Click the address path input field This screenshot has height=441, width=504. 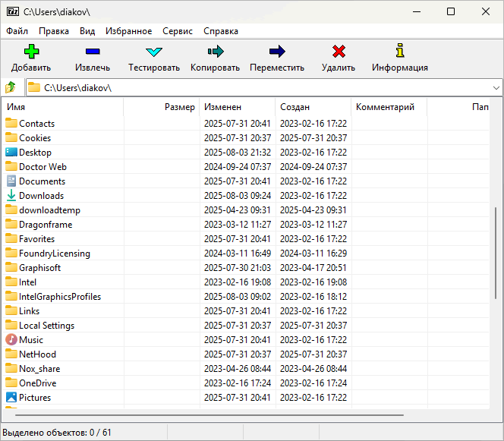click(x=258, y=88)
